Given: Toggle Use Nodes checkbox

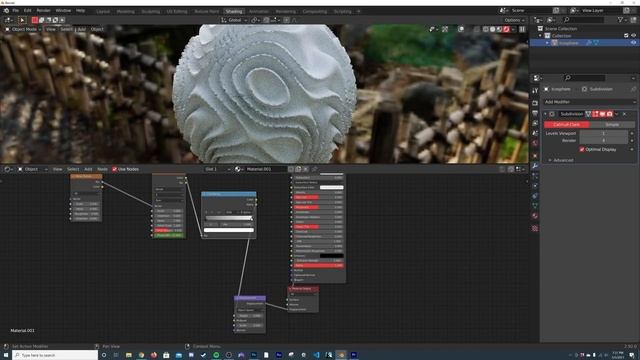Looking at the screenshot, I should pyautogui.click(x=115, y=169).
